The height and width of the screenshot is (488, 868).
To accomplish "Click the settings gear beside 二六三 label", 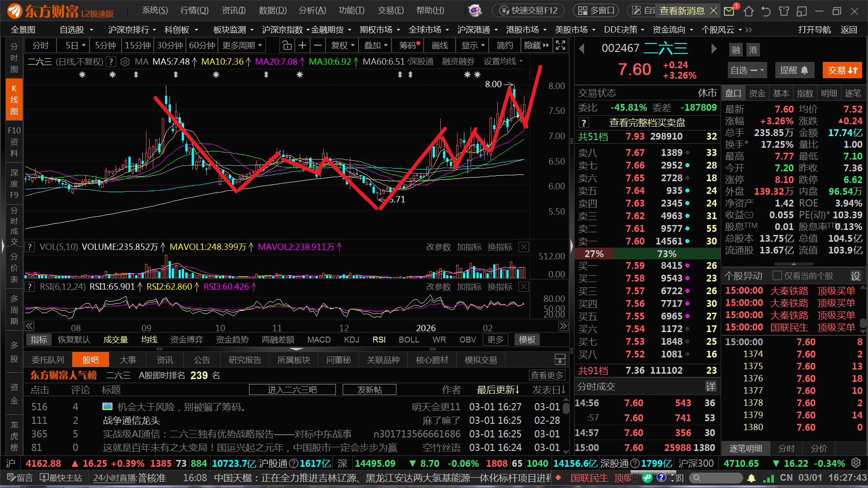I will [x=125, y=62].
